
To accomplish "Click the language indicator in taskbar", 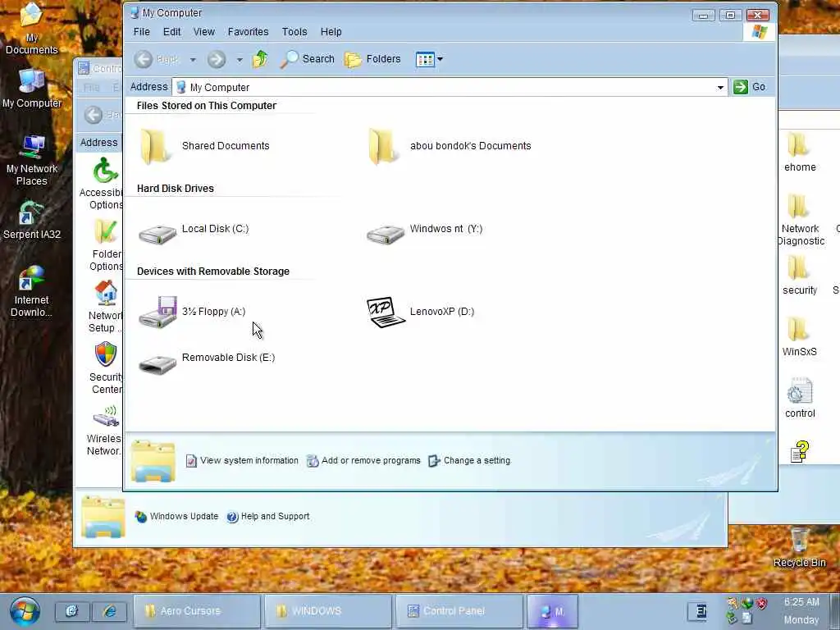I will (x=701, y=610).
